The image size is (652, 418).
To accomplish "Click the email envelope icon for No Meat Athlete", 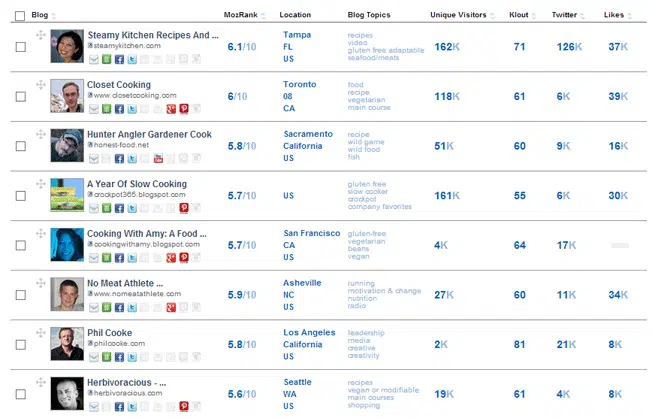I will pyautogui.click(x=93, y=308).
